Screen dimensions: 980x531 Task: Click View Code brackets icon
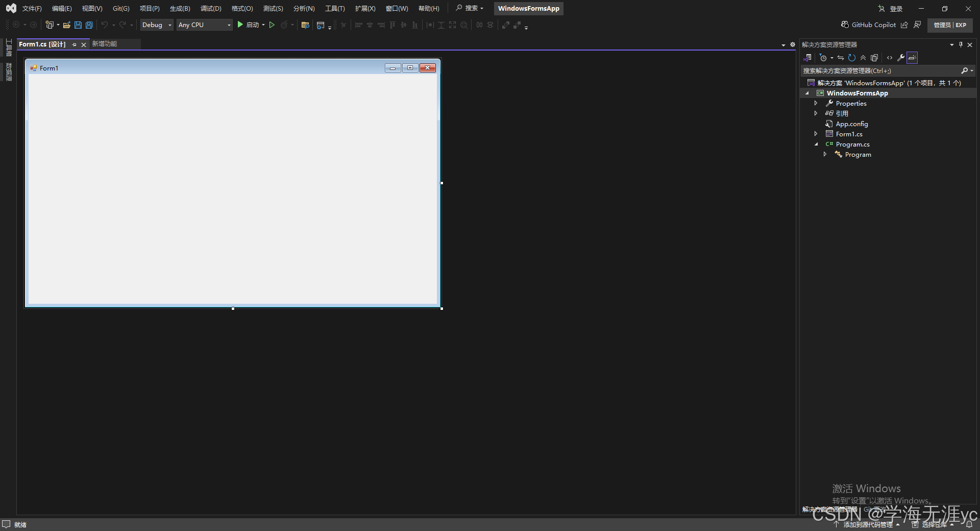[x=890, y=58]
